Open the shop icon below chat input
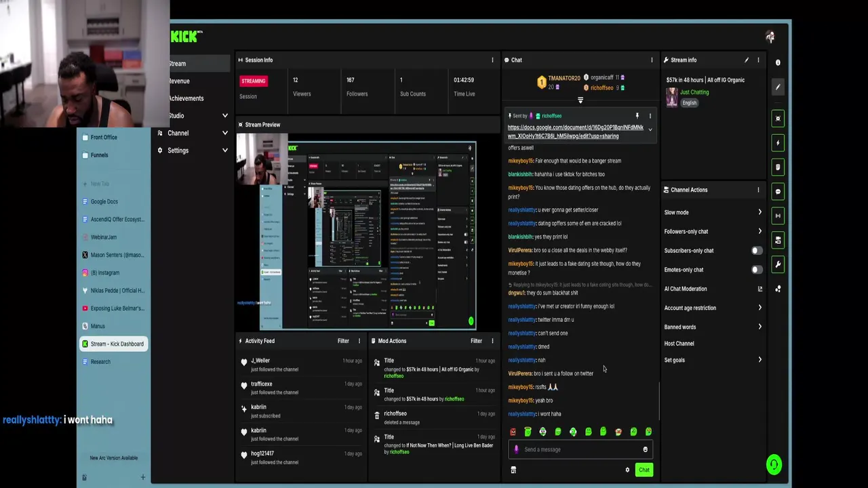This screenshot has height=488, width=868. (513, 470)
